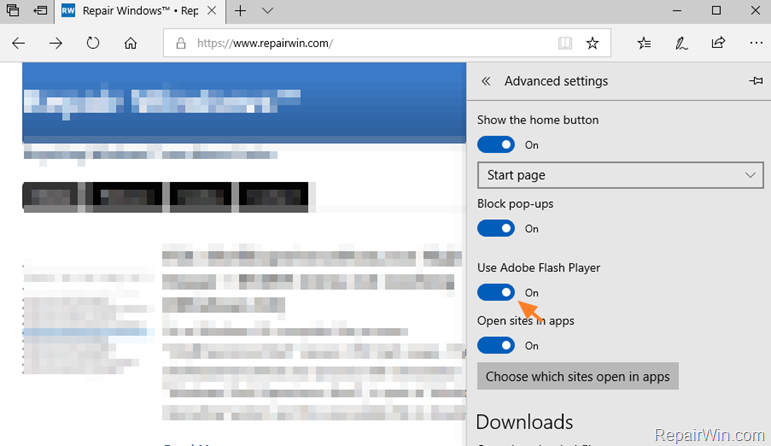Minimize the Edge window

click(677, 10)
